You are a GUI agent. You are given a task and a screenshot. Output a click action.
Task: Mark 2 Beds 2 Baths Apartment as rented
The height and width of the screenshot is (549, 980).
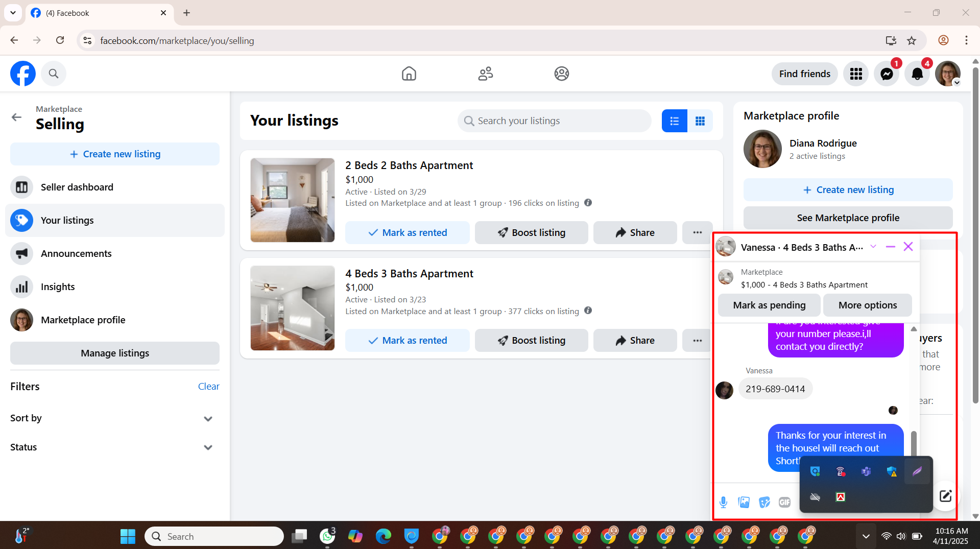(407, 233)
